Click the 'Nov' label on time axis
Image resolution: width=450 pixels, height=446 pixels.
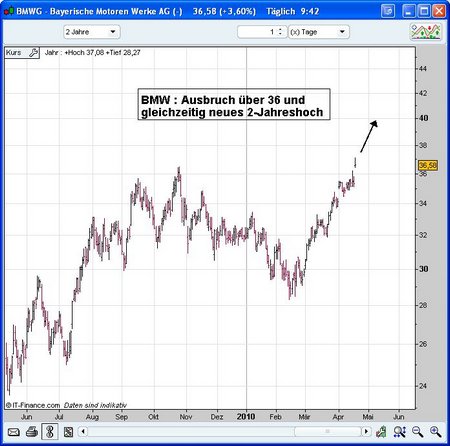click(186, 417)
